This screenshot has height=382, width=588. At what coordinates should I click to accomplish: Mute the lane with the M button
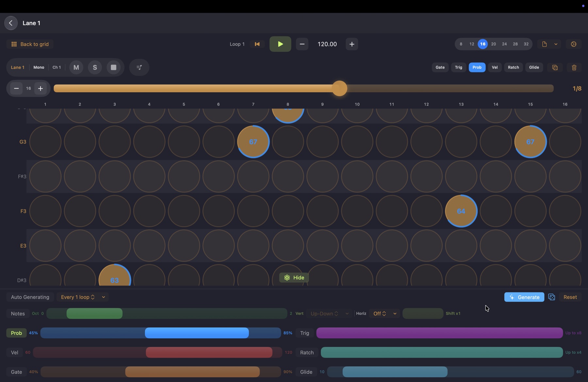pos(76,67)
